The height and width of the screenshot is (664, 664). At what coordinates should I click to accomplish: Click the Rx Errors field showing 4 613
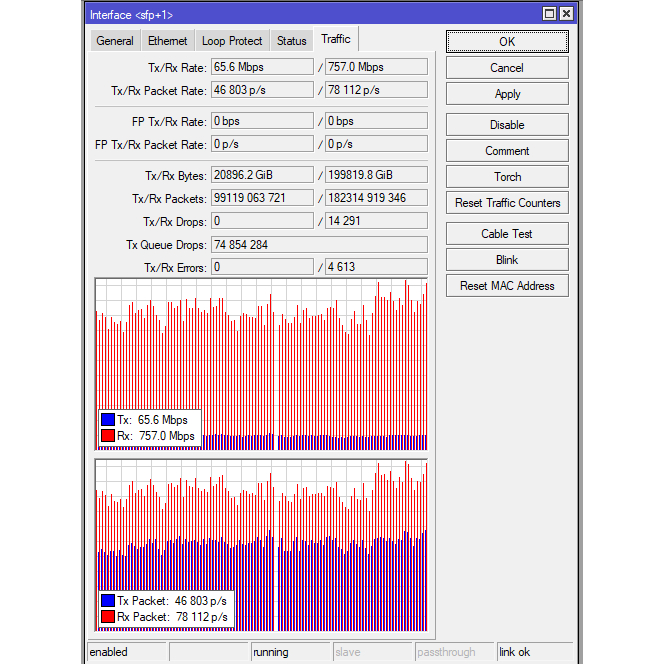pos(376,267)
